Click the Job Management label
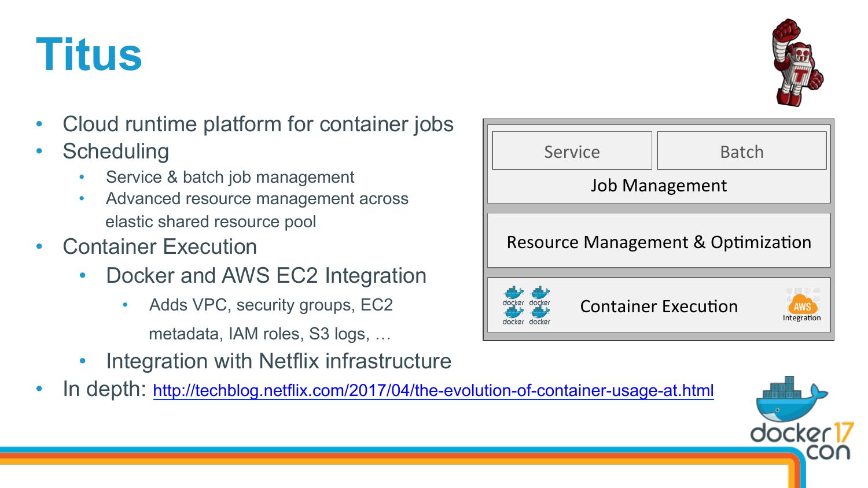 659,186
